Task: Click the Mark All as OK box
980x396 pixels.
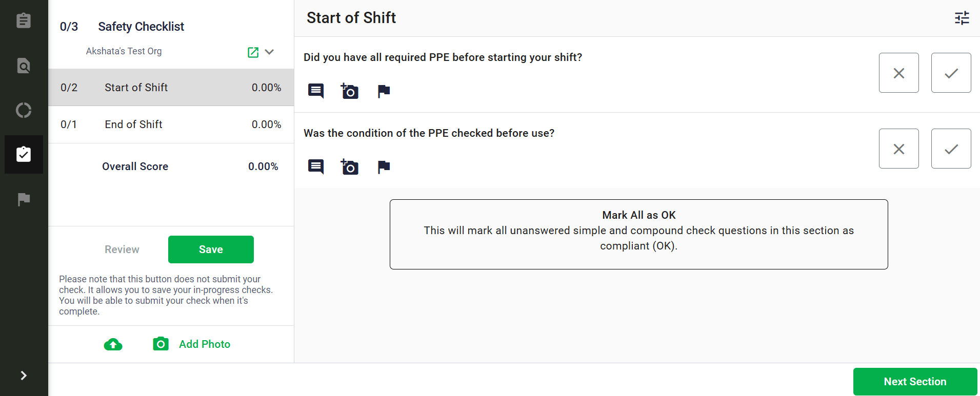Action: coord(638,234)
